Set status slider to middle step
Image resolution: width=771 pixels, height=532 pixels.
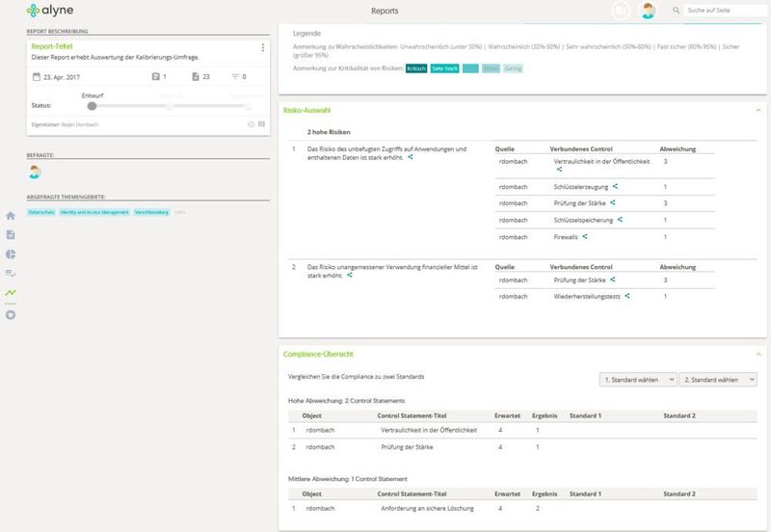point(170,106)
